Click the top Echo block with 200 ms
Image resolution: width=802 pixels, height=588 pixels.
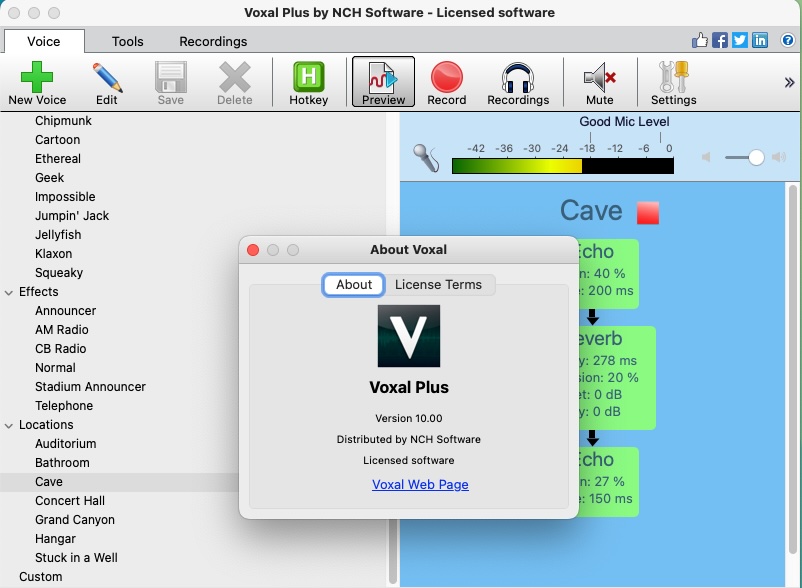(609, 274)
